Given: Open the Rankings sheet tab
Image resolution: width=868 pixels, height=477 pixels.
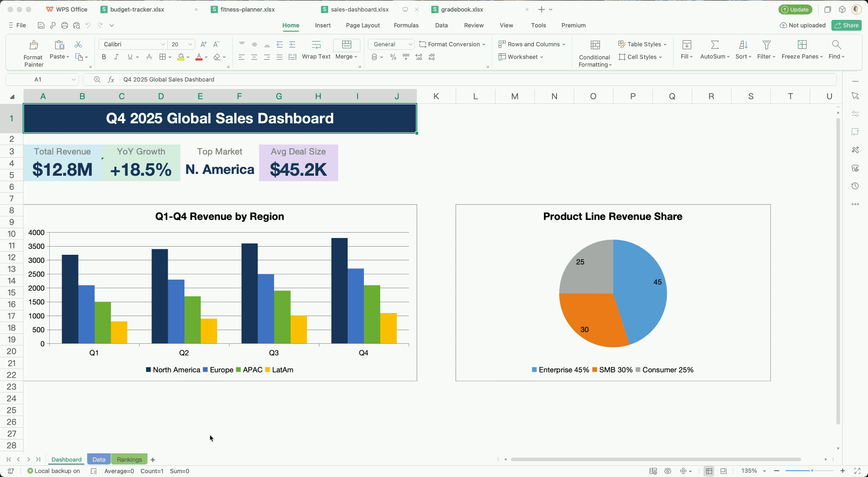Looking at the screenshot, I should pos(129,459).
